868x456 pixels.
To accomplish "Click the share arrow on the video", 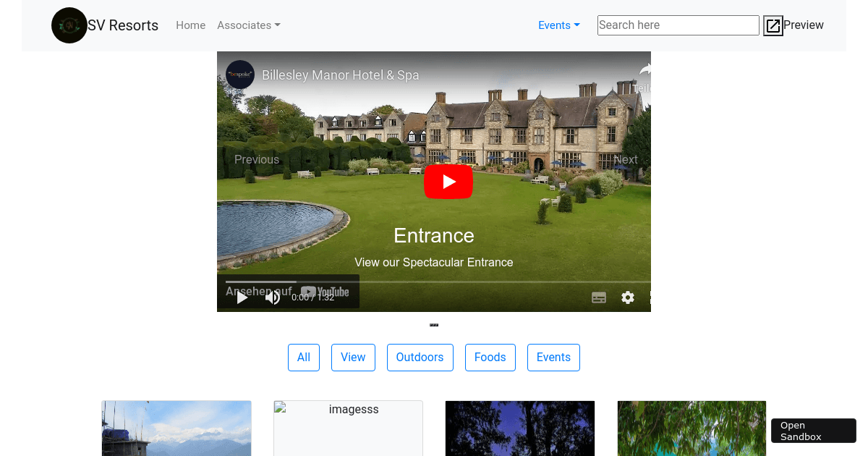I will pos(644,70).
